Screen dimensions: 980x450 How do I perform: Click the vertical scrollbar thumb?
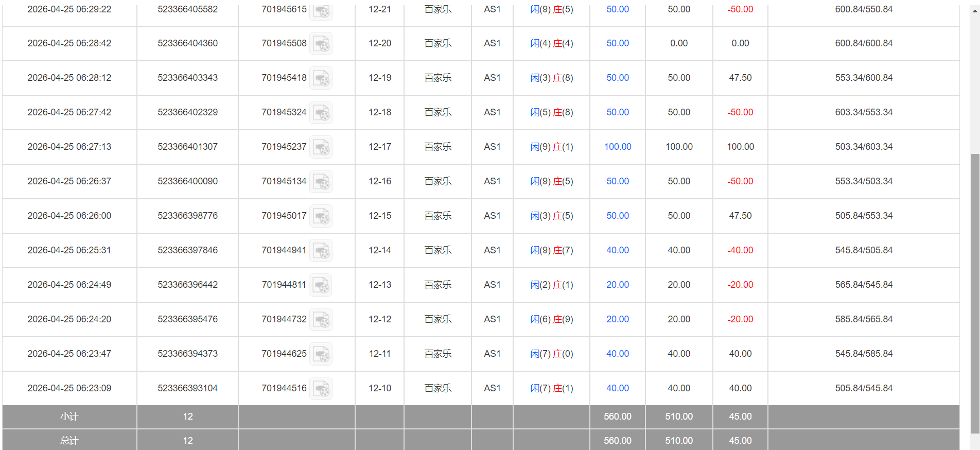(974, 293)
